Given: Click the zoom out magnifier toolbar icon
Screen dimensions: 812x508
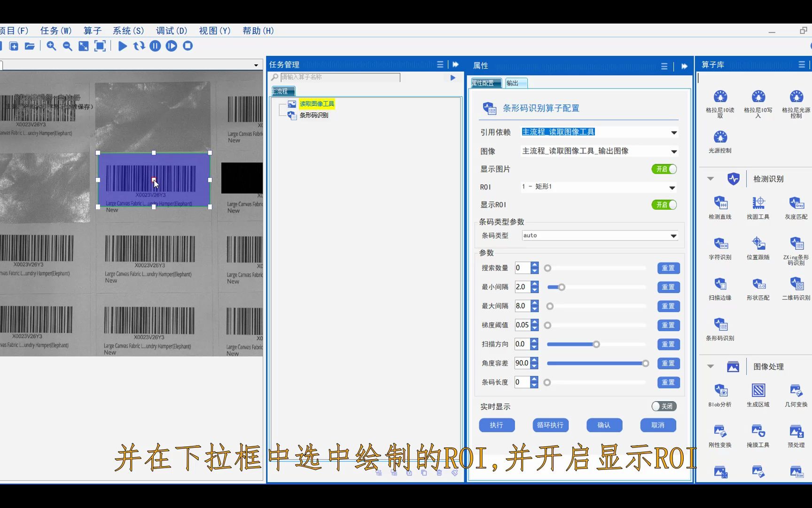Looking at the screenshot, I should (x=68, y=46).
